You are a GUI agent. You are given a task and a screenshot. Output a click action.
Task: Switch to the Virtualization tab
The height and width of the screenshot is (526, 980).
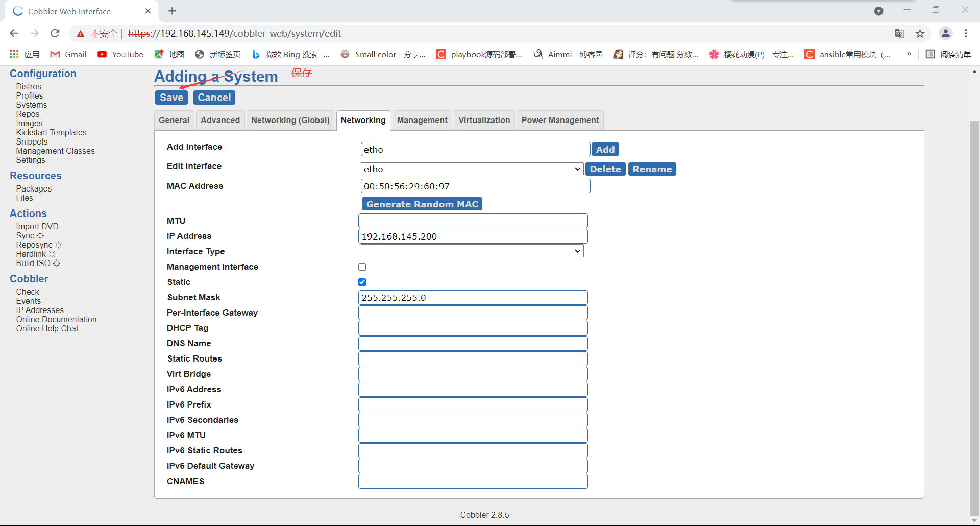484,121
